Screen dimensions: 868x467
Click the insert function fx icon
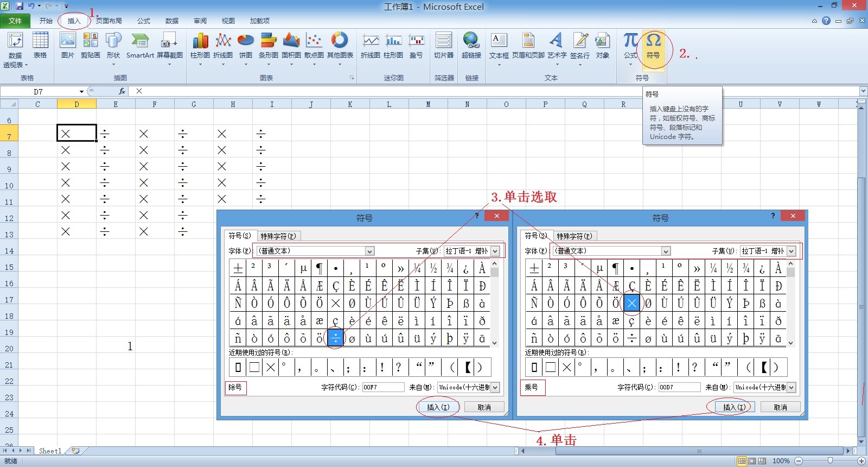[122, 91]
